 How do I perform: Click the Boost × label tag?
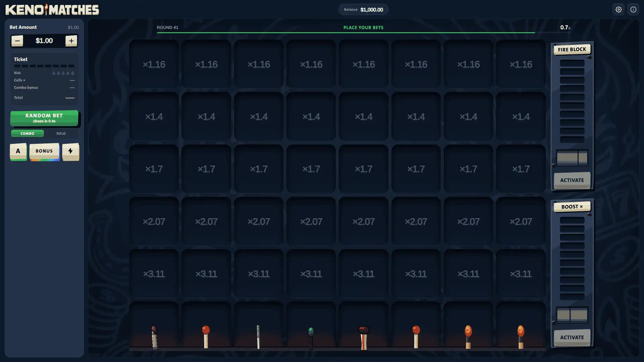click(x=572, y=207)
